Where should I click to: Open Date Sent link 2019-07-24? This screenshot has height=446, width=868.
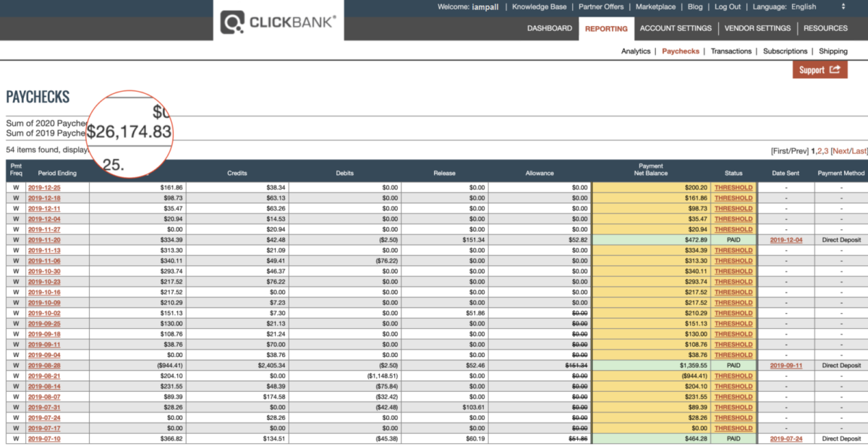point(786,439)
